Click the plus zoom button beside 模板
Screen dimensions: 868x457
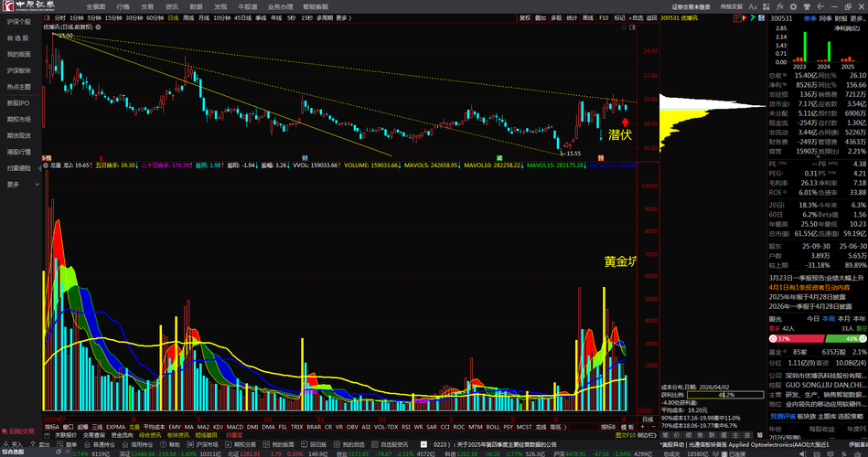pyautogui.click(x=642, y=427)
